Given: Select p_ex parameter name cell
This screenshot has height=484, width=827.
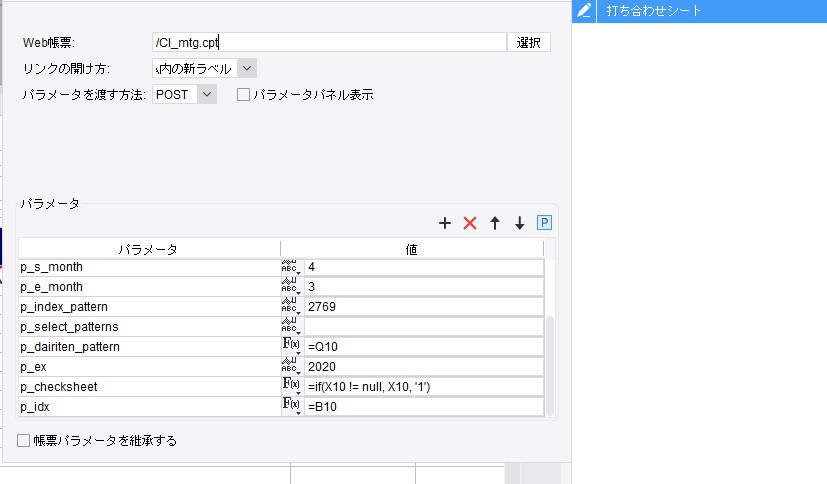Looking at the screenshot, I should [150, 366].
